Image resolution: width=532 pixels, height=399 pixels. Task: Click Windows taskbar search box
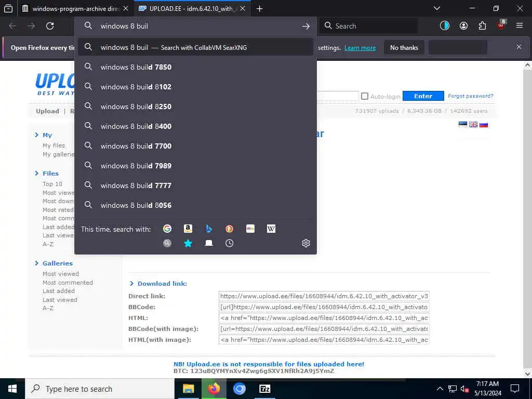(99, 389)
